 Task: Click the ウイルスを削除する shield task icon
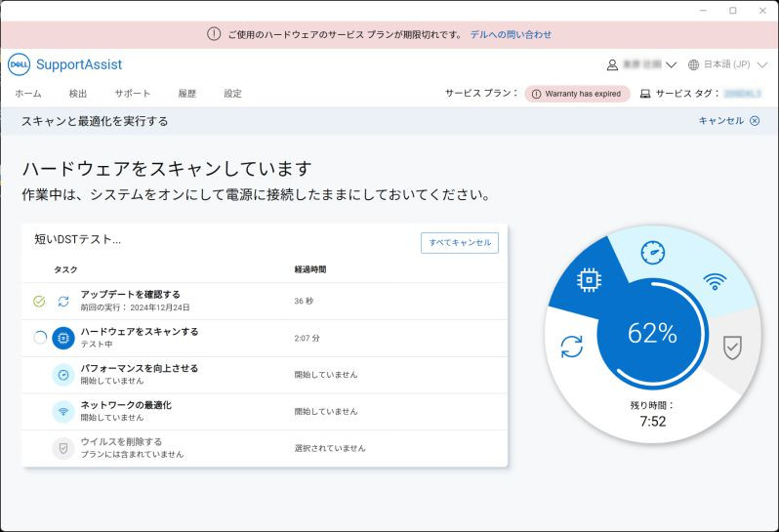pos(63,449)
